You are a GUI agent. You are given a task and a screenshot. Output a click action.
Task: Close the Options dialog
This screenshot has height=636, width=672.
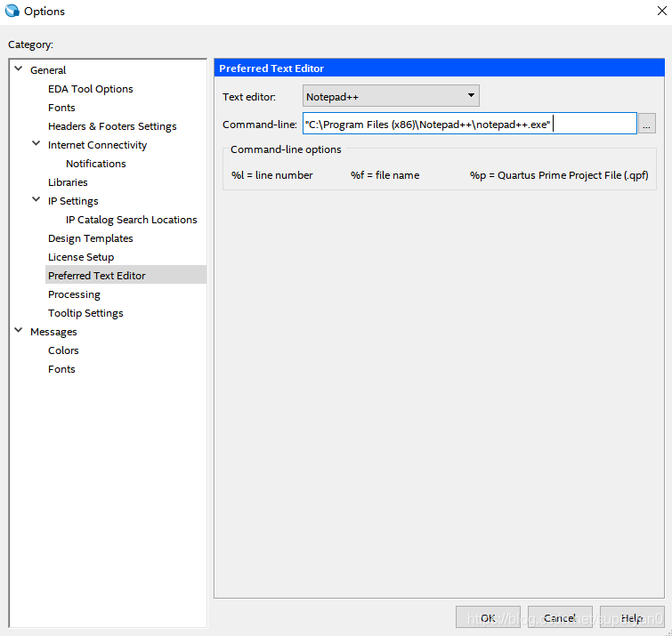click(x=661, y=11)
